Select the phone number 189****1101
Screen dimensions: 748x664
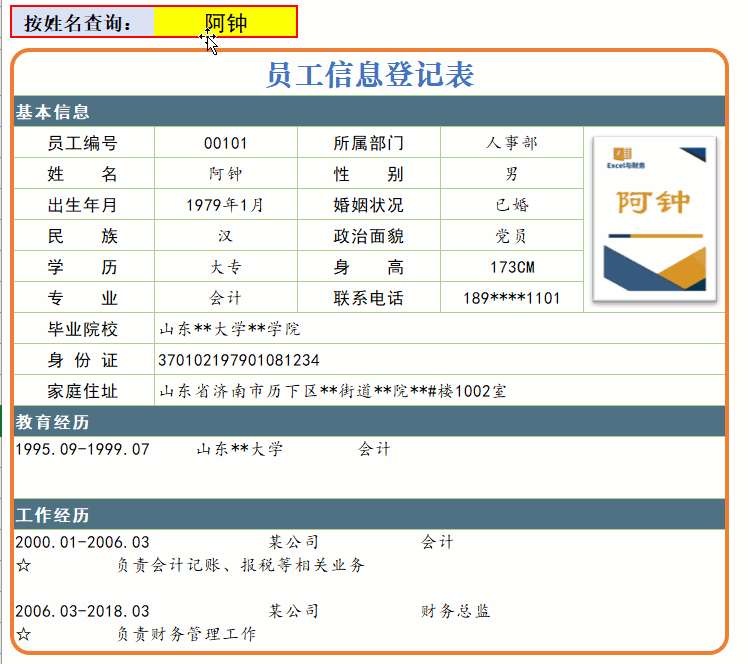512,298
